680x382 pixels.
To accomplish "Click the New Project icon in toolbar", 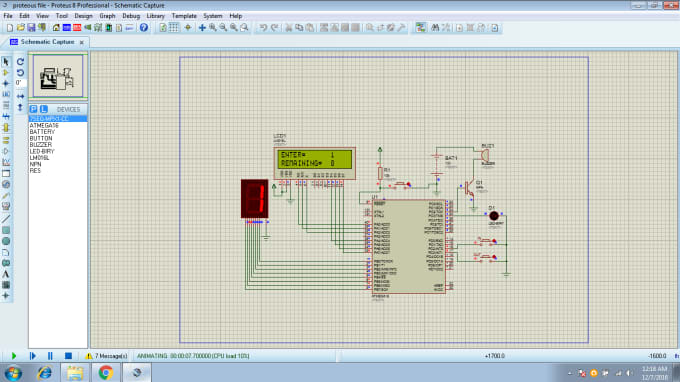I will 10,28.
